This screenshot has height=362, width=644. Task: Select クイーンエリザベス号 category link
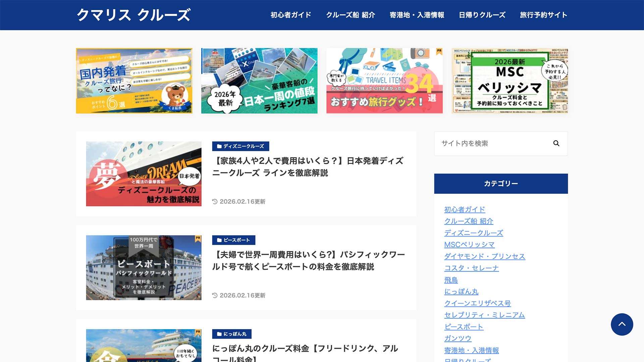477,303
